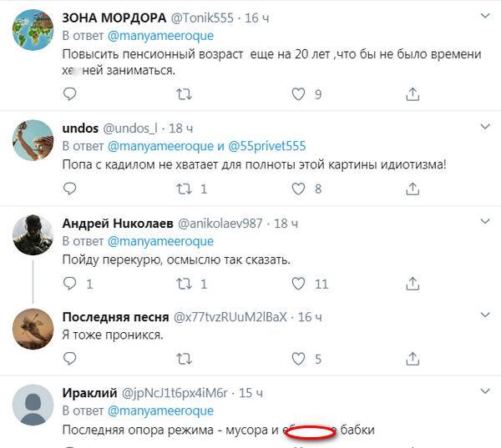Like Андрей Николаев's tweet

(296, 284)
